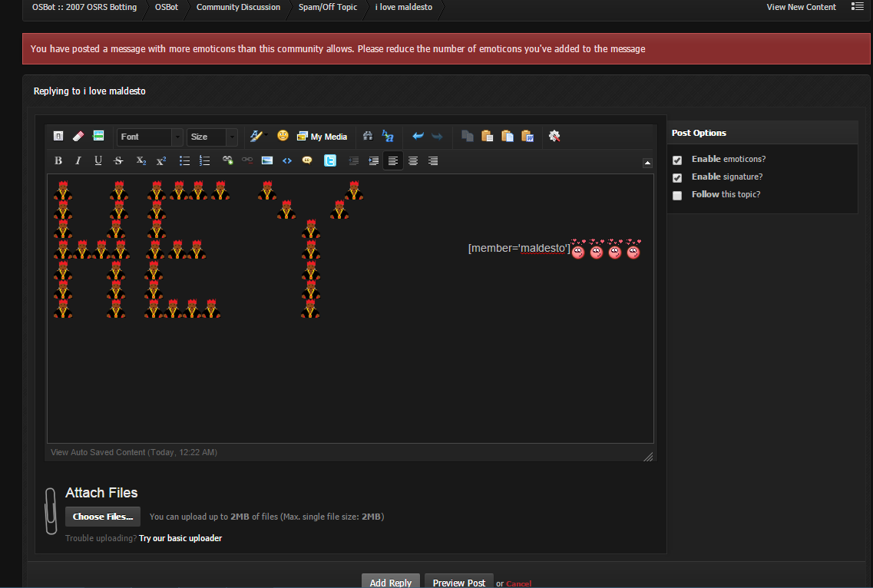Open View Auto Saved Content

[134, 452]
